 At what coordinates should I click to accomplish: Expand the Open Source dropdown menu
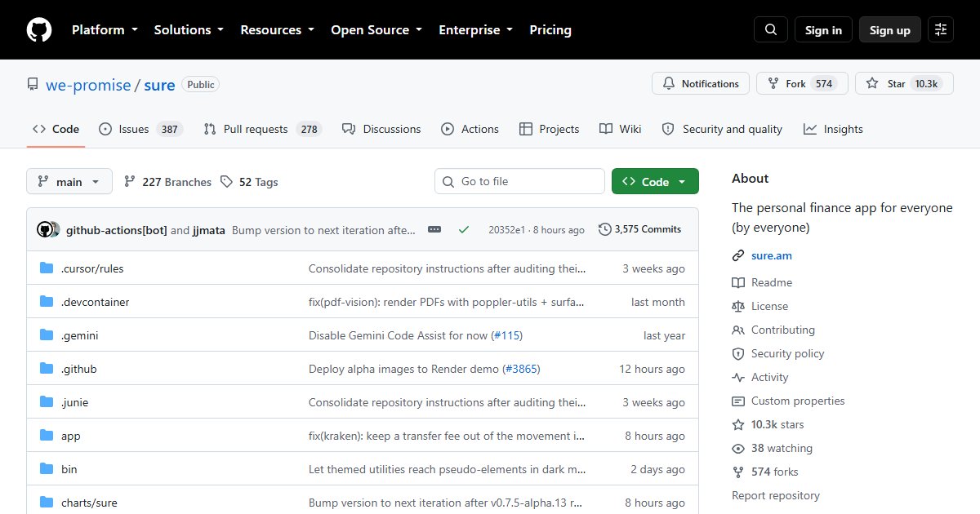click(376, 30)
